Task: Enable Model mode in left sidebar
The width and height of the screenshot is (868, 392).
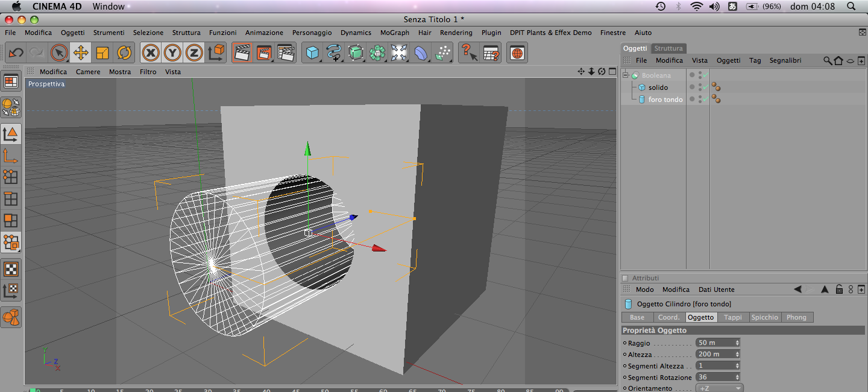Action: click(x=11, y=134)
